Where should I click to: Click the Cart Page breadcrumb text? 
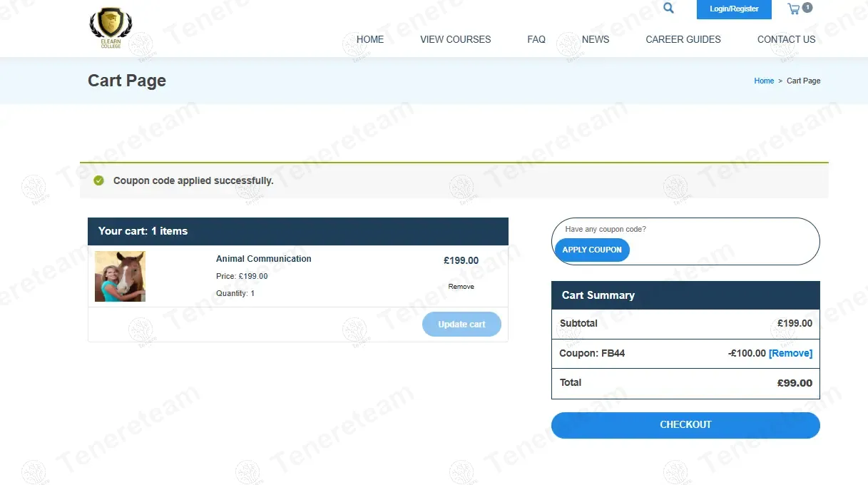point(803,81)
